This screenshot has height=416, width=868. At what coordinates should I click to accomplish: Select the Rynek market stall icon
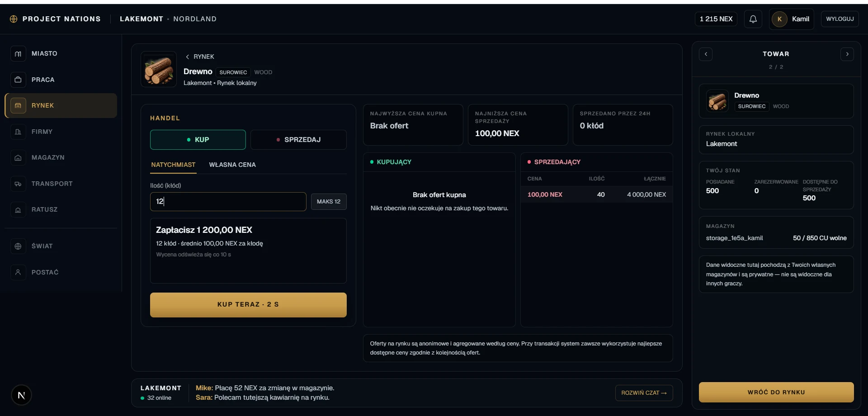(x=18, y=106)
